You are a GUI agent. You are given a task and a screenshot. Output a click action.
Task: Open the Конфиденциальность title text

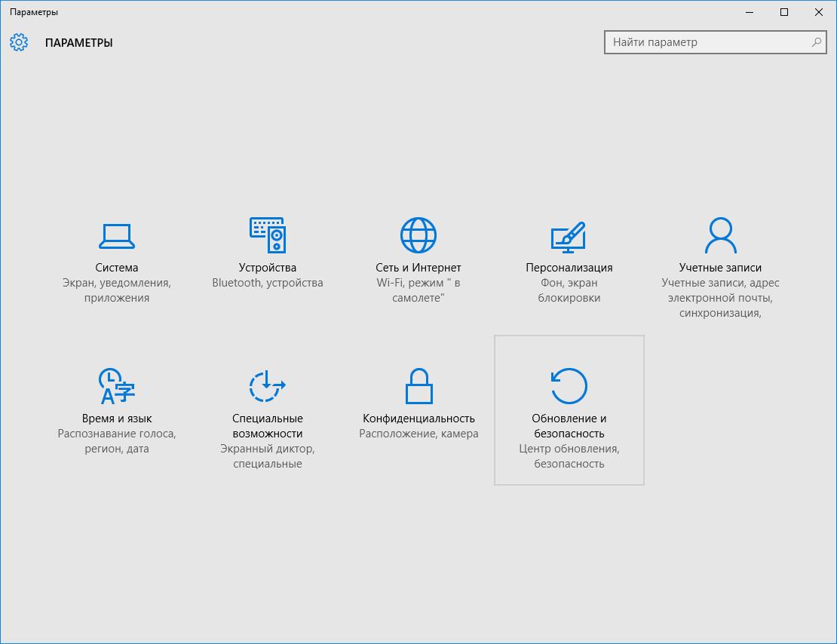point(418,419)
